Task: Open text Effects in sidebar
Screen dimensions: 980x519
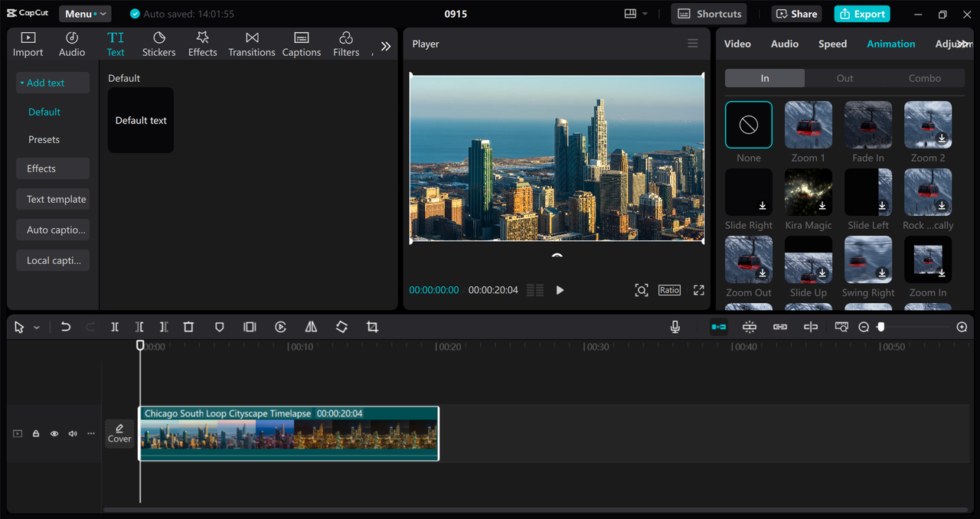Action: (x=53, y=168)
